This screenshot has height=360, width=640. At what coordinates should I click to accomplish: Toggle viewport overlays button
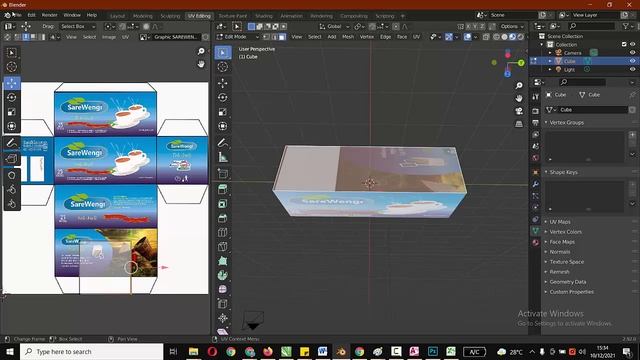pos(467,37)
